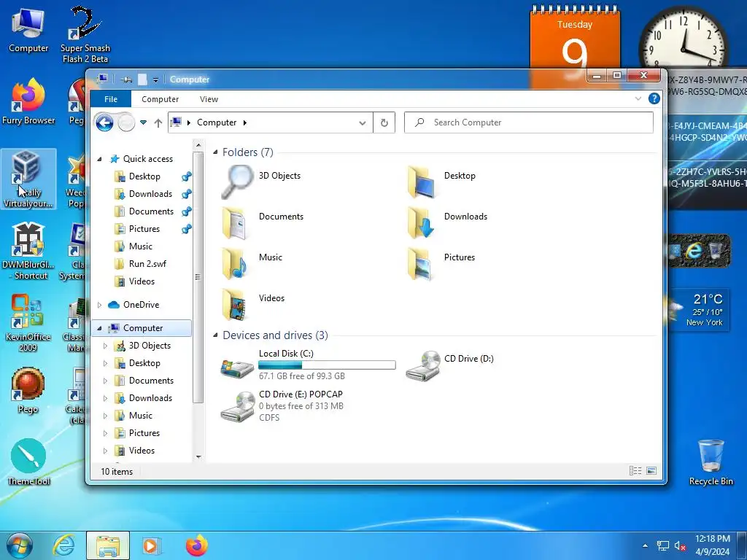Collapse the Quick access tree node
Viewport: 747px width, 560px height.
[x=99, y=159]
